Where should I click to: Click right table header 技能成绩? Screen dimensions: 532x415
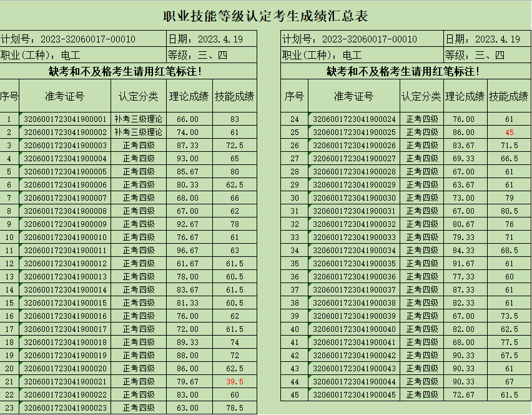[x=509, y=96]
